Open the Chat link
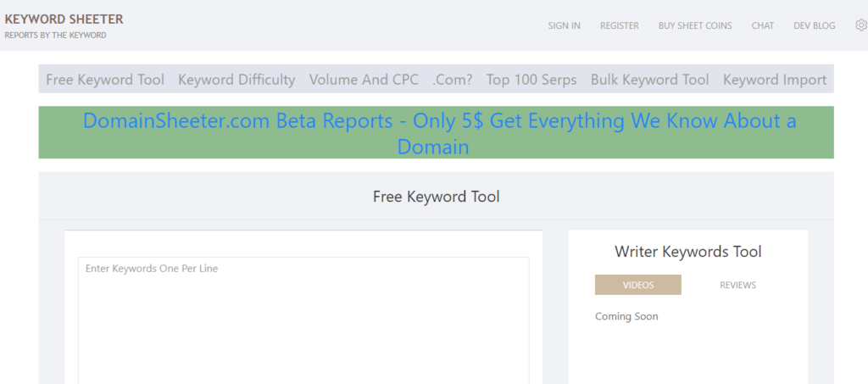This screenshot has height=384, width=868. pyautogui.click(x=762, y=25)
